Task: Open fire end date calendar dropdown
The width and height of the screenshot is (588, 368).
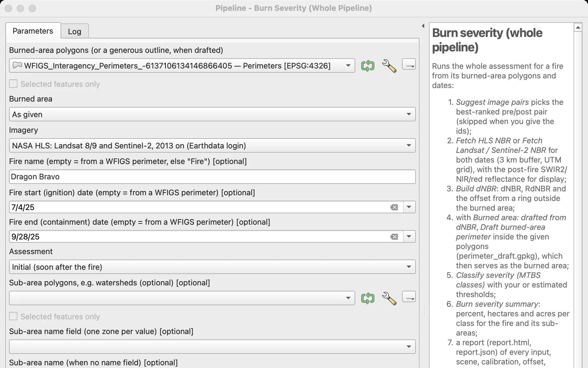Action: [409, 236]
